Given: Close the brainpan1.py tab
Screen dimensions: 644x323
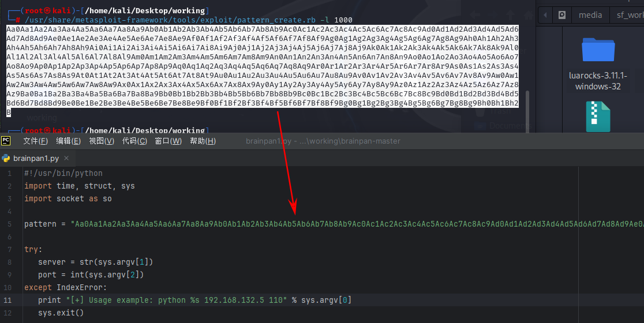Looking at the screenshot, I should tap(66, 158).
